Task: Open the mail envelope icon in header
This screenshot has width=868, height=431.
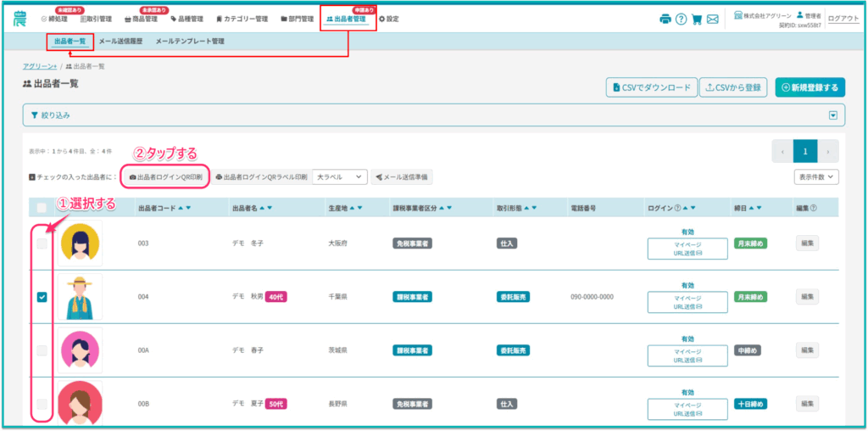Action: click(713, 20)
